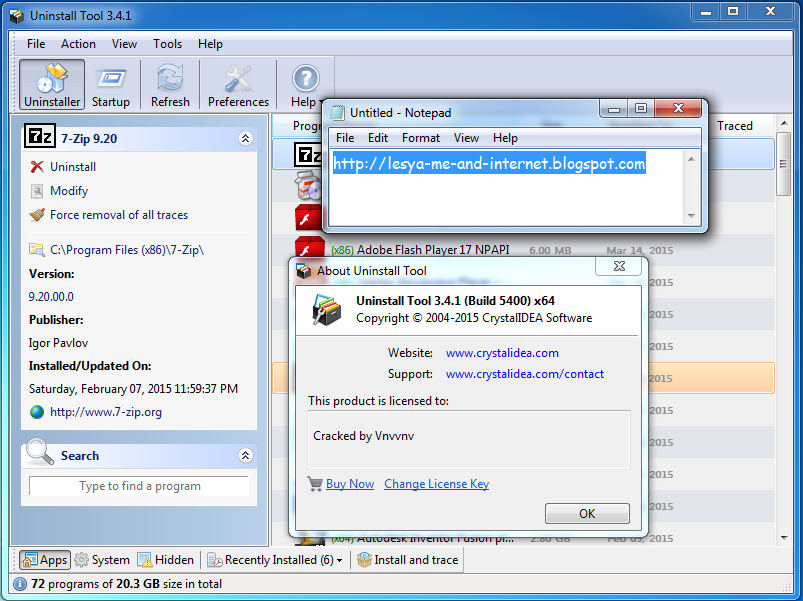Click the magnifying glass Search icon
803x601 pixels.
click(40, 452)
